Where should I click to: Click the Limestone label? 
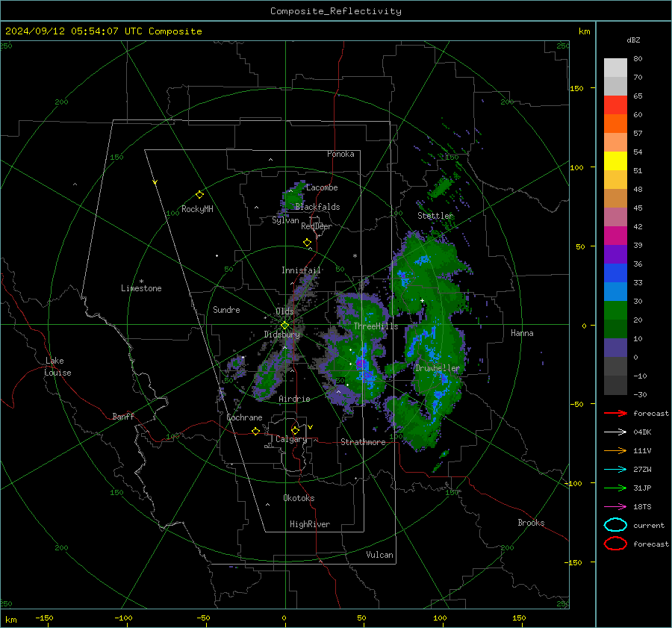(141, 288)
